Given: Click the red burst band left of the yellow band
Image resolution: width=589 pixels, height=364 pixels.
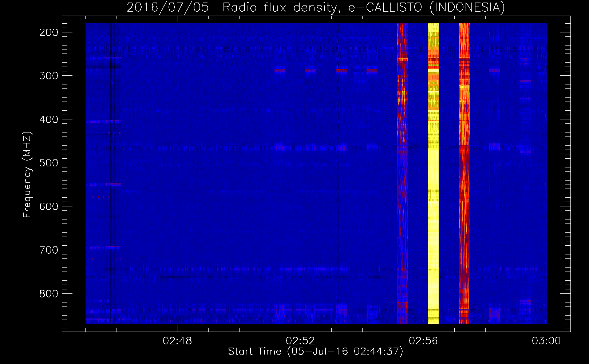Looking at the screenshot, I should [403, 174].
